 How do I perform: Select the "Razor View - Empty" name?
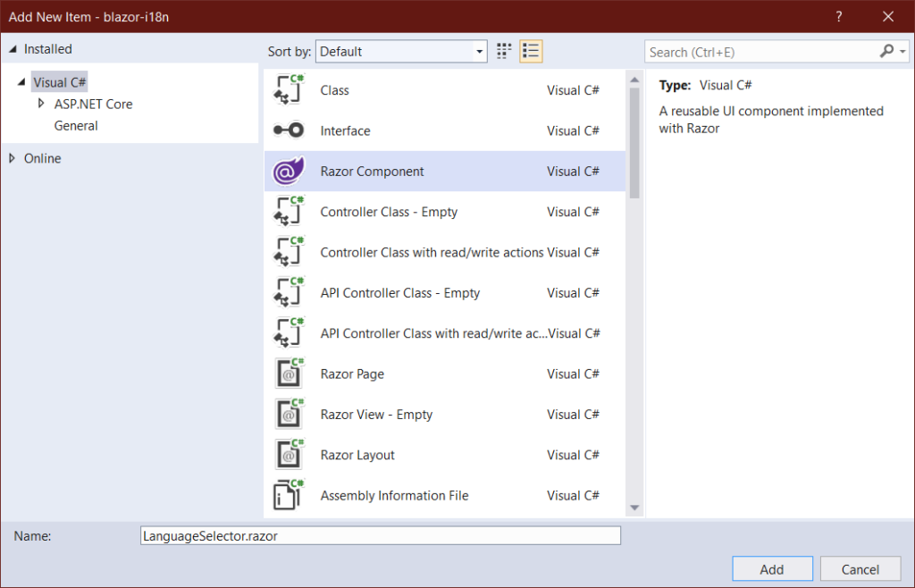pyautogui.click(x=376, y=414)
